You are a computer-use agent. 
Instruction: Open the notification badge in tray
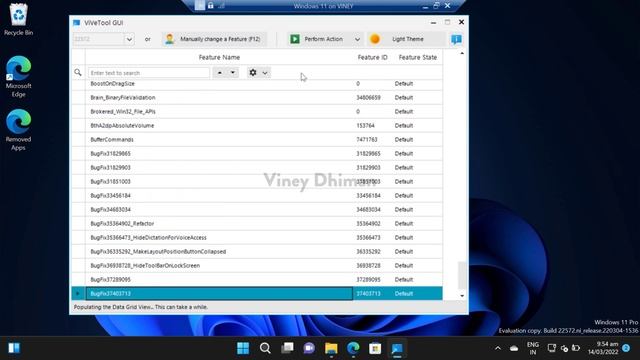[626, 348]
